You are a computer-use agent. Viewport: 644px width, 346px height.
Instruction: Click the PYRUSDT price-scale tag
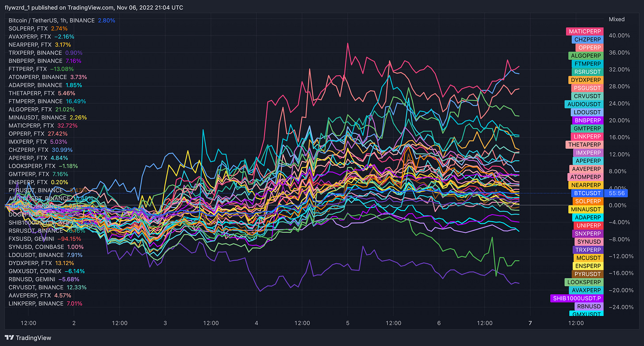[x=587, y=274]
